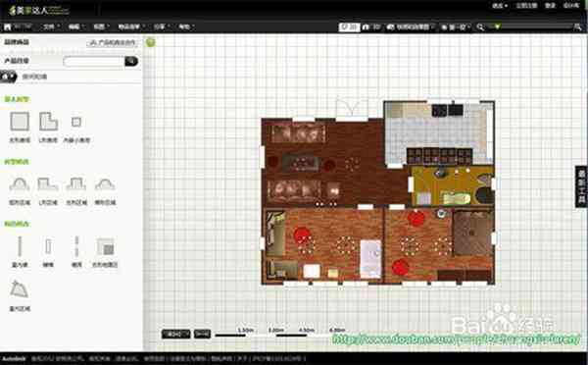The width and height of the screenshot is (588, 365).
Task: Open the language dropdown at top right
Action: point(499,6)
